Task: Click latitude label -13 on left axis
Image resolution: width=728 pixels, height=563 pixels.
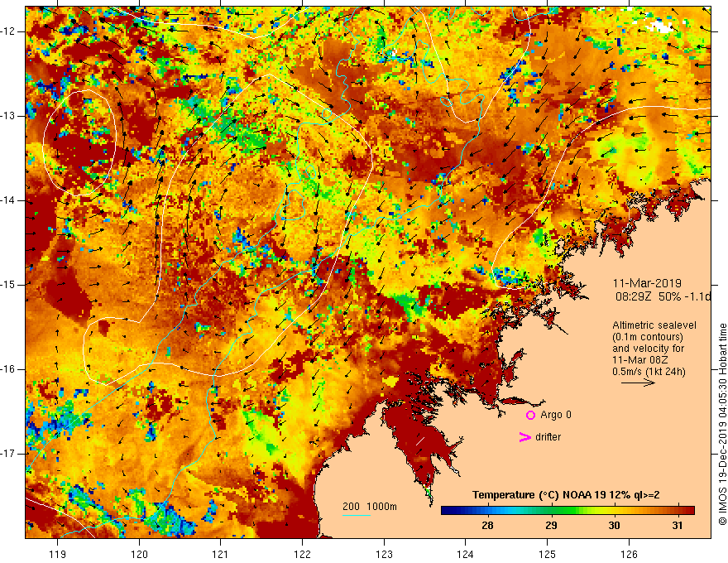Action: (8, 116)
